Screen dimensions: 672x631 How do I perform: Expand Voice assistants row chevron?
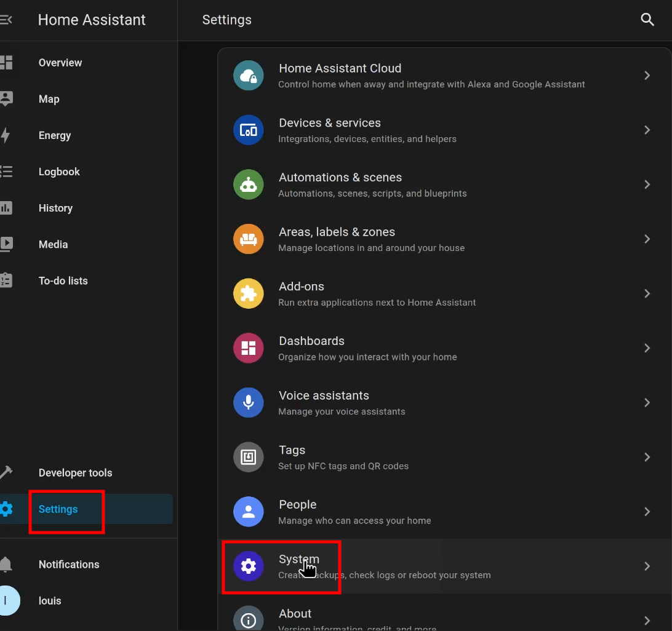coord(647,403)
